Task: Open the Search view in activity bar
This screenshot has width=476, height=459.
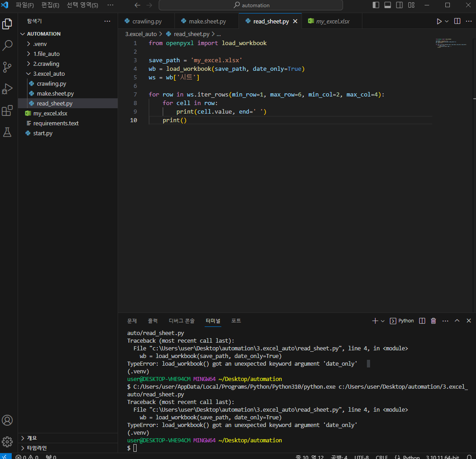Action: tap(7, 45)
